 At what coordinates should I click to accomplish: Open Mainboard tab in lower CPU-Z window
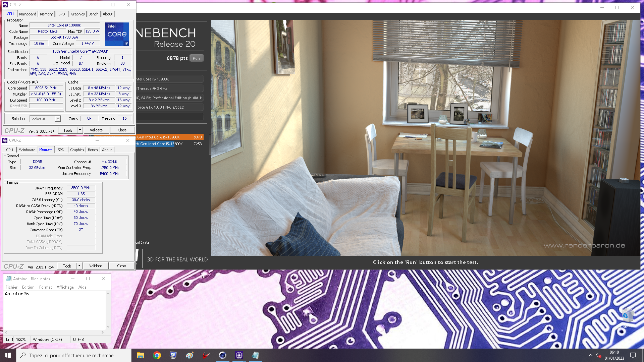point(27,150)
